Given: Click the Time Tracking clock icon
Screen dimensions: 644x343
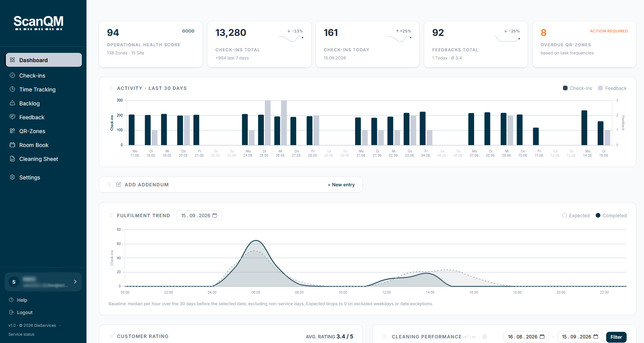Looking at the screenshot, I should (12, 89).
